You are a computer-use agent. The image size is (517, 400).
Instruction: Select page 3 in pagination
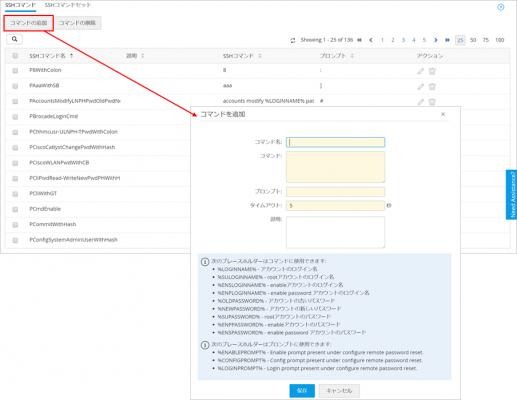coord(403,40)
